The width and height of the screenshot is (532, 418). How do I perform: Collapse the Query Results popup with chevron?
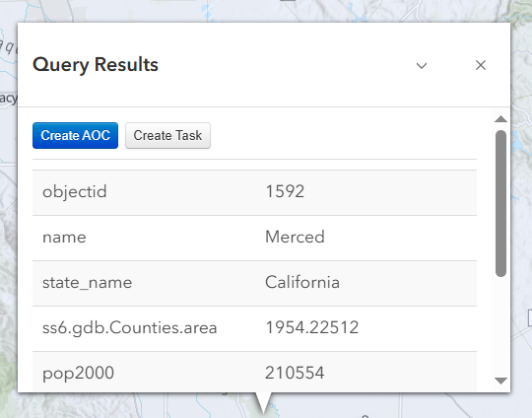click(422, 65)
